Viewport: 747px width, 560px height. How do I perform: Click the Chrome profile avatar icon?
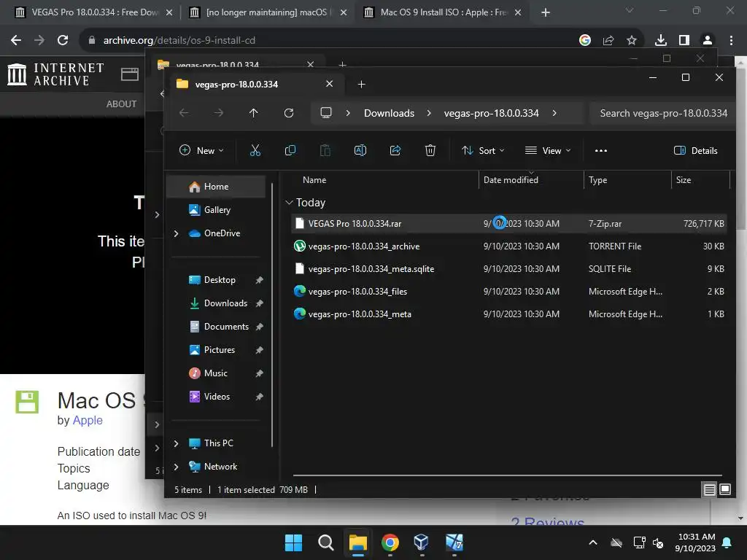click(708, 41)
